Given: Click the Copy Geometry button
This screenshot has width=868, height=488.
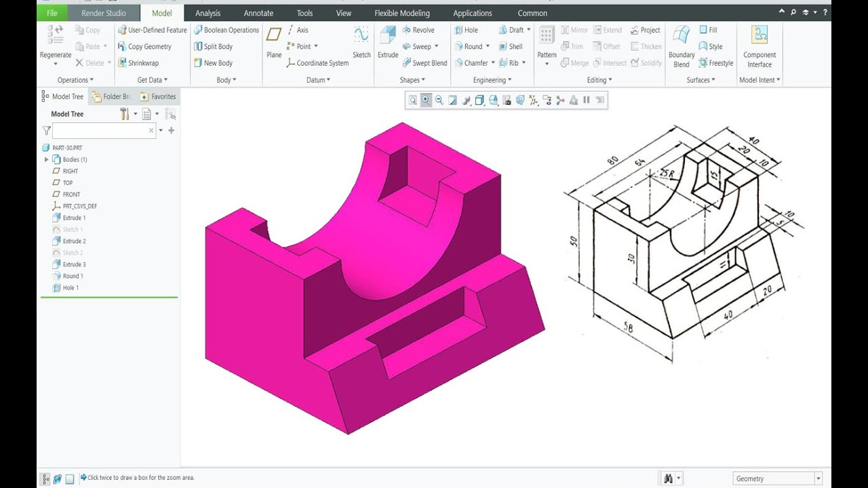Looking at the screenshot, I should pos(144,47).
